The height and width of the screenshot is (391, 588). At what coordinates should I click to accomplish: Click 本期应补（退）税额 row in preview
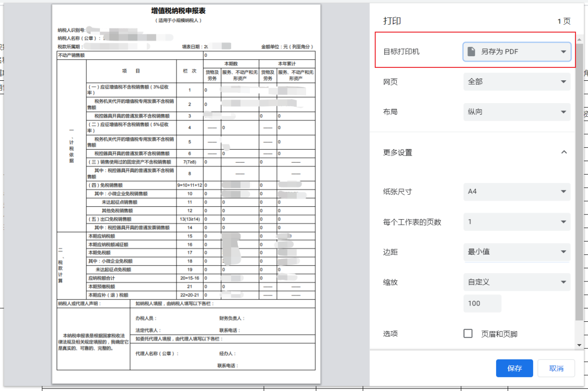(x=201, y=295)
